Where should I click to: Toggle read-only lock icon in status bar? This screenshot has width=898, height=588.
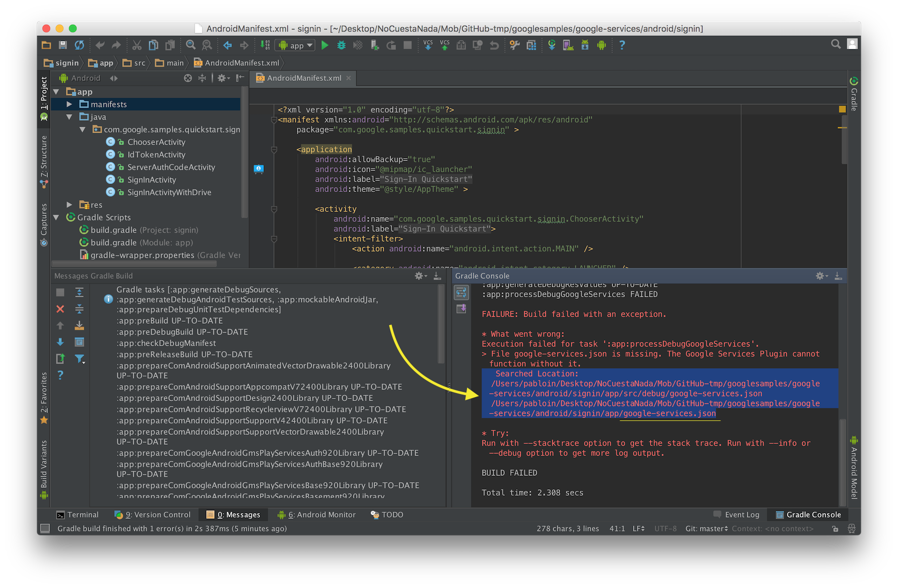[835, 529]
